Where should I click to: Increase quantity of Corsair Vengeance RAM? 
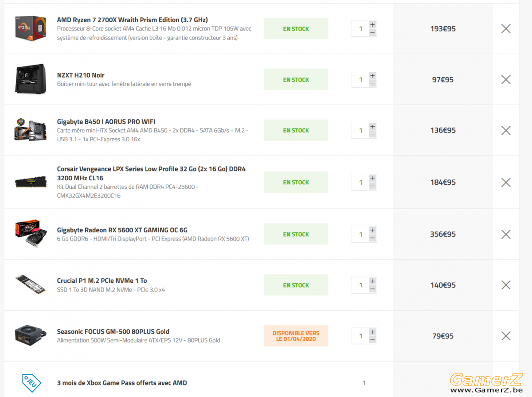(x=372, y=179)
